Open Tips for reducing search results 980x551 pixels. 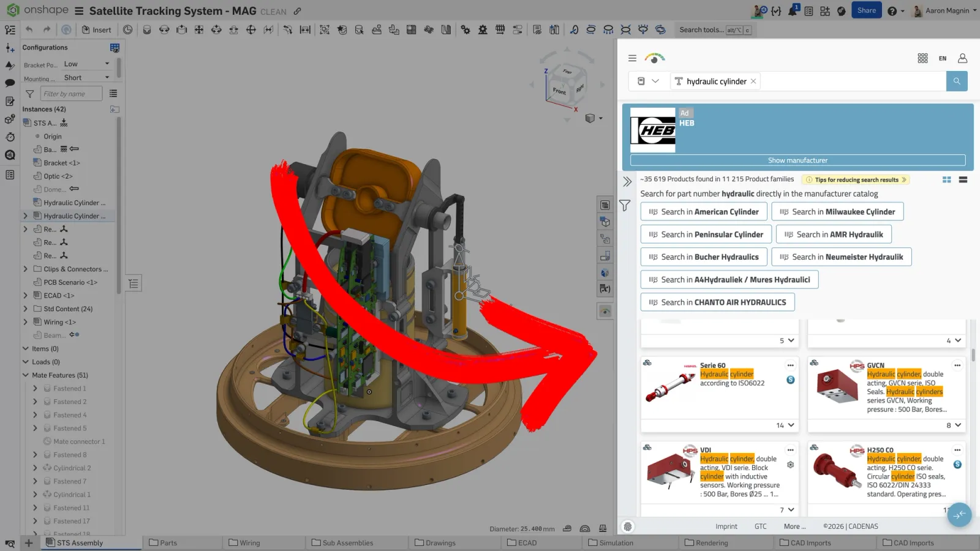(856, 179)
